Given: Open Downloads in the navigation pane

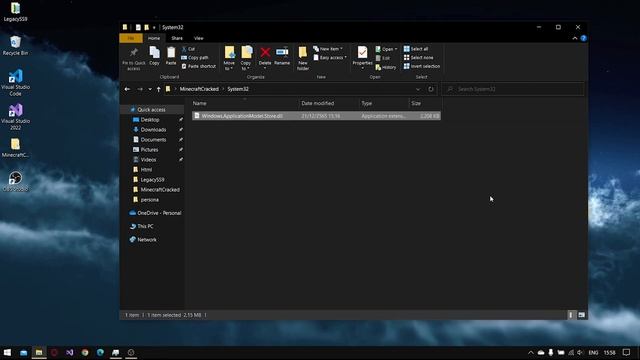Looking at the screenshot, I should (153, 129).
